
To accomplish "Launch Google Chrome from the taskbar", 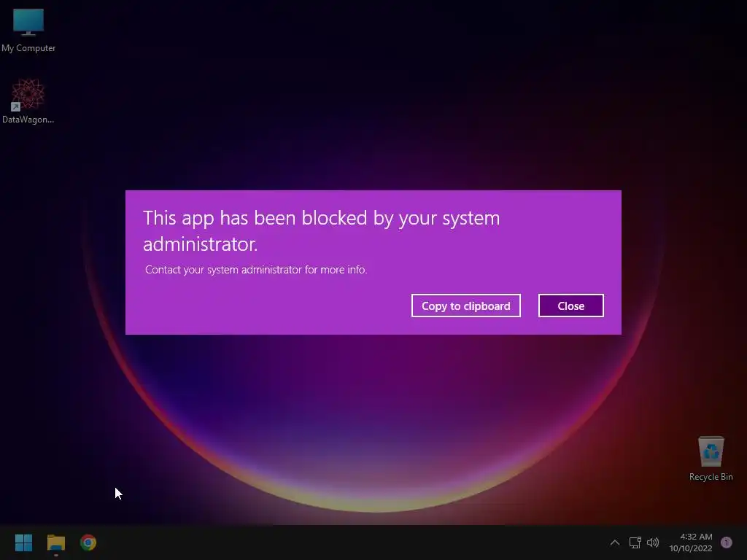I will [88, 542].
